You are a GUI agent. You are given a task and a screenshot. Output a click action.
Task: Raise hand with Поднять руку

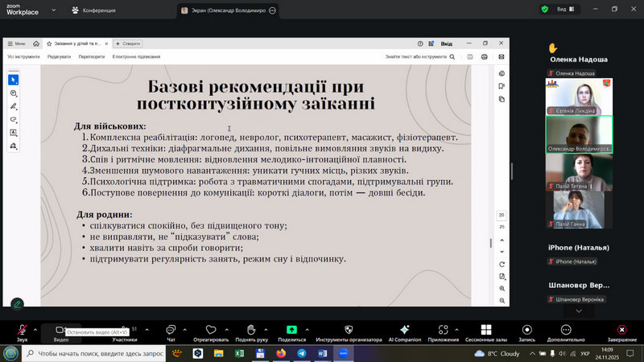click(x=251, y=330)
